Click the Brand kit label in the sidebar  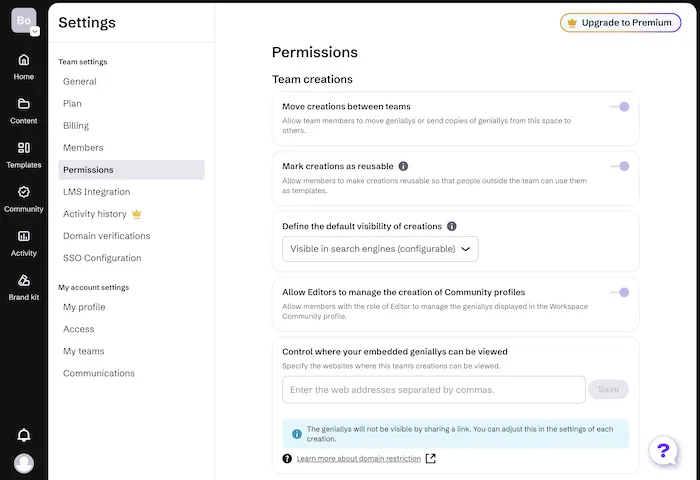click(24, 297)
